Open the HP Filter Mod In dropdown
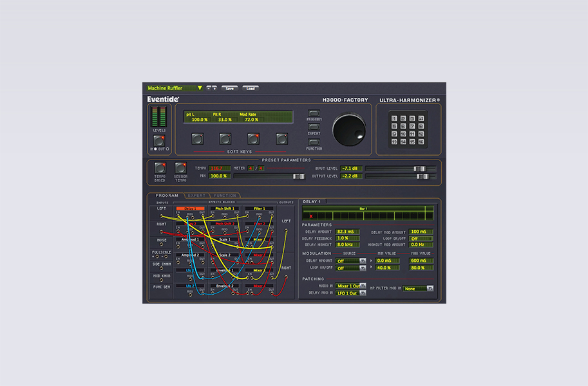 [x=418, y=289]
